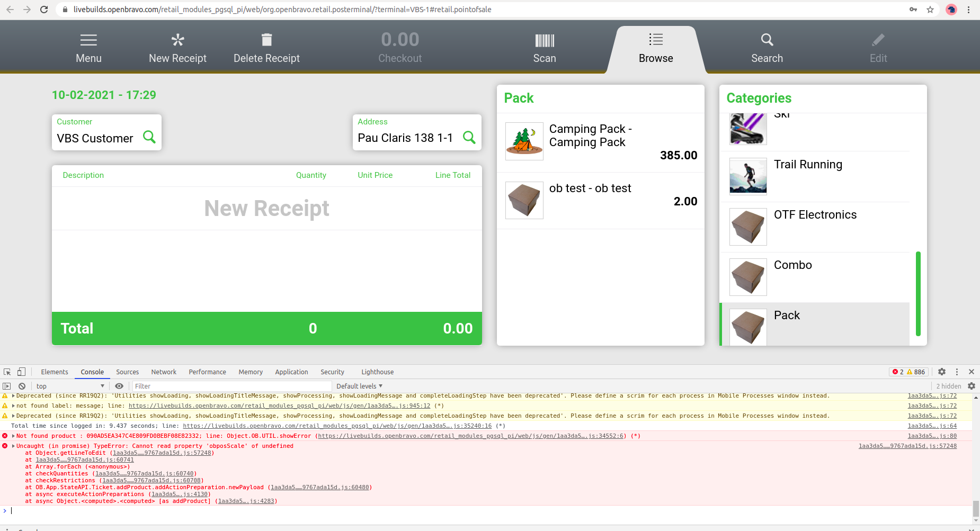Open the Edit pencil tab
980x531 pixels.
pos(878,48)
